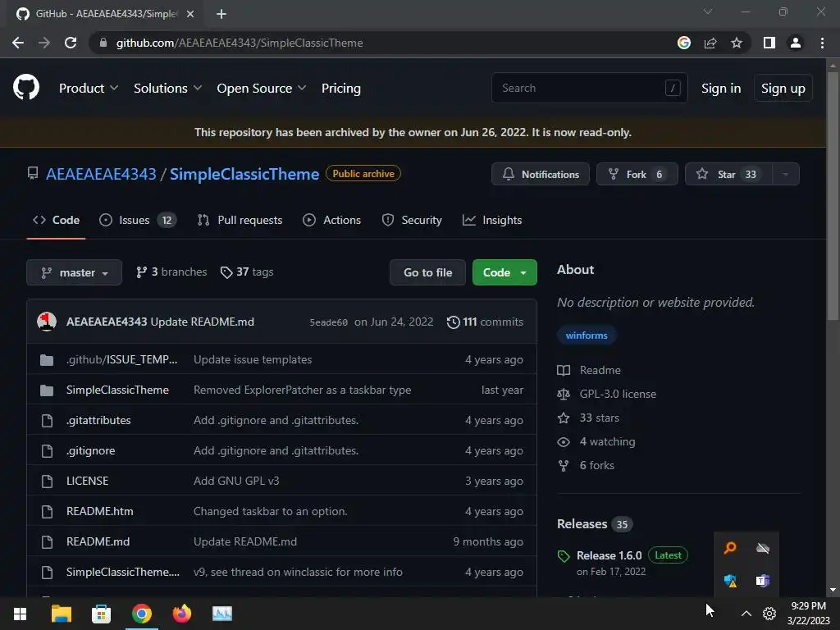The width and height of the screenshot is (840, 630).
Task: Click the commit history clock icon
Action: point(453,322)
